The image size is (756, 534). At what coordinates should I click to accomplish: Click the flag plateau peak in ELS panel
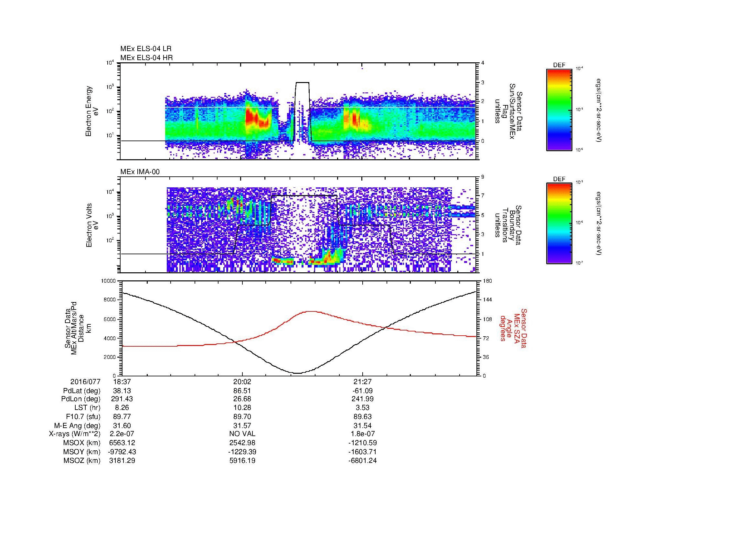click(x=302, y=83)
